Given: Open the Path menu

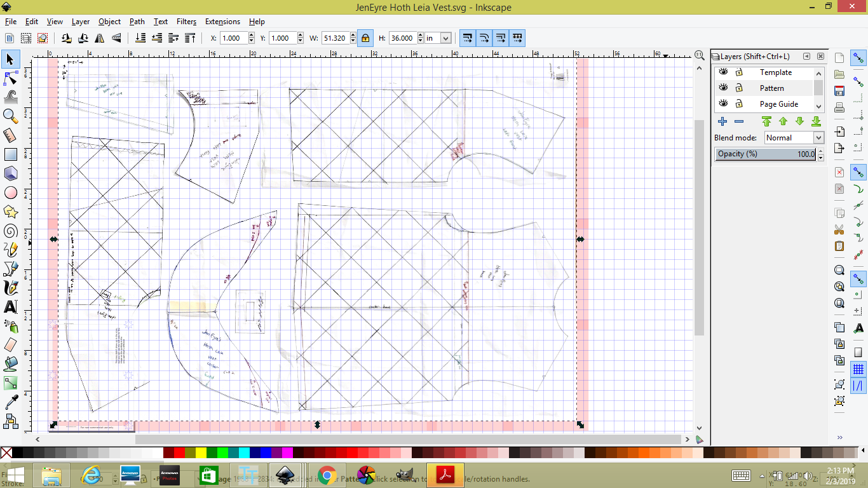Looking at the screenshot, I should tap(137, 22).
